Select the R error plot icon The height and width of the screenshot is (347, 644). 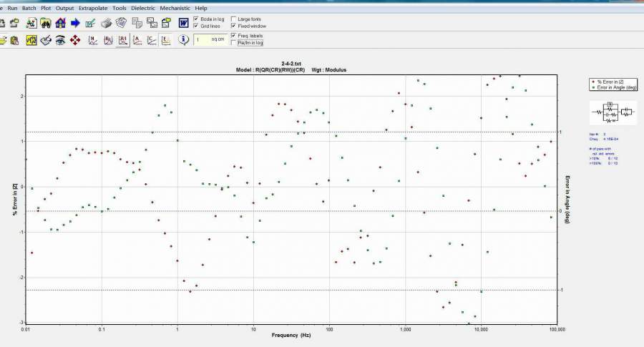(x=123, y=40)
